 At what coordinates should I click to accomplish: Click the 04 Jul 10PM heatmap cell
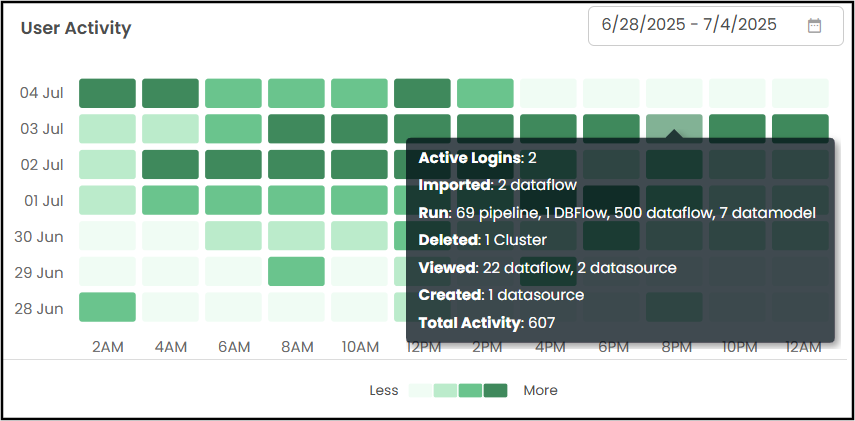pos(737,93)
